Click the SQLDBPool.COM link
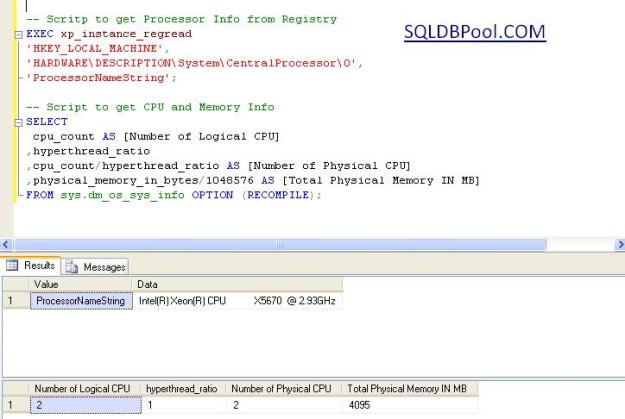Screen dimensions: 625x419 474,32
